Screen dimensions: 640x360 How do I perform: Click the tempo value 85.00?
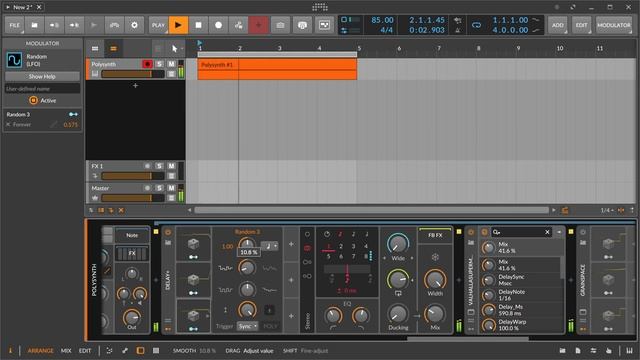pos(382,20)
